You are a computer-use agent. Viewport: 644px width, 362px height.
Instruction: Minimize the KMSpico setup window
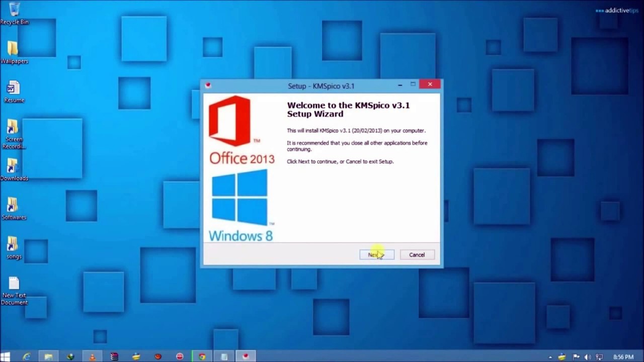click(400, 85)
